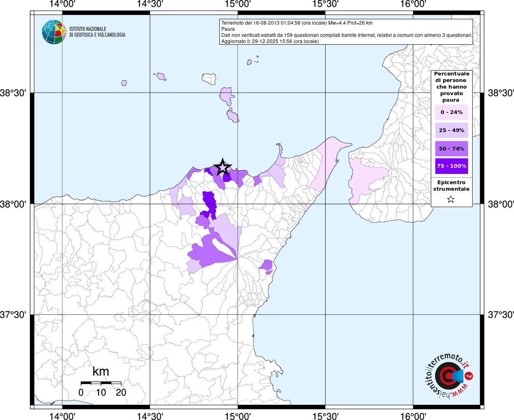This screenshot has height=420, width=514.
Task: Select the 75 - 100% legend swatch
Action: point(451,166)
